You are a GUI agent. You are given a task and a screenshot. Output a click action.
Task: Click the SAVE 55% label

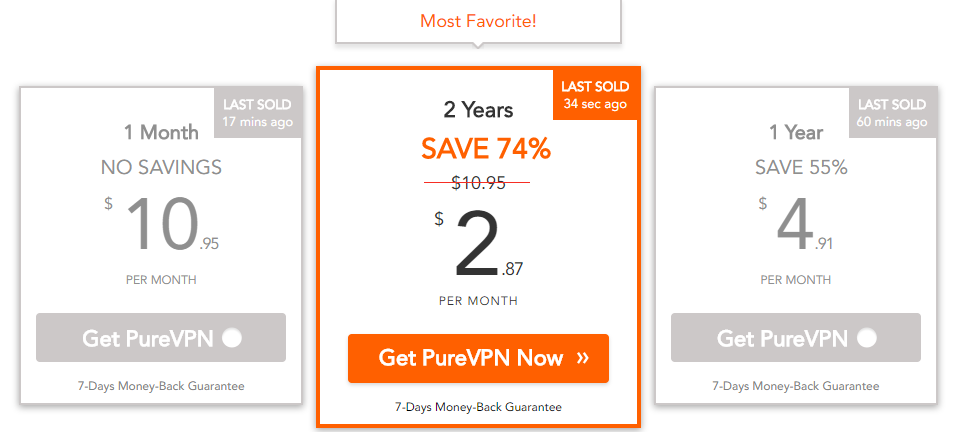tap(801, 167)
